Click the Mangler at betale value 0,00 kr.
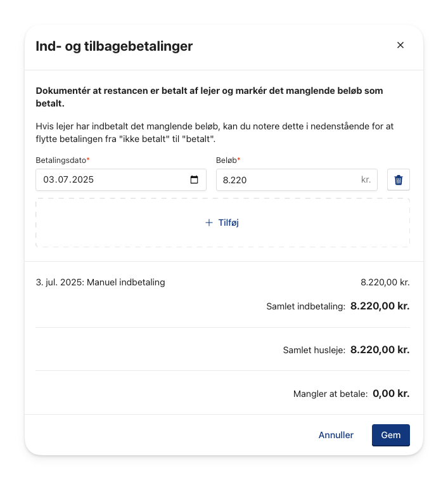 click(x=391, y=393)
